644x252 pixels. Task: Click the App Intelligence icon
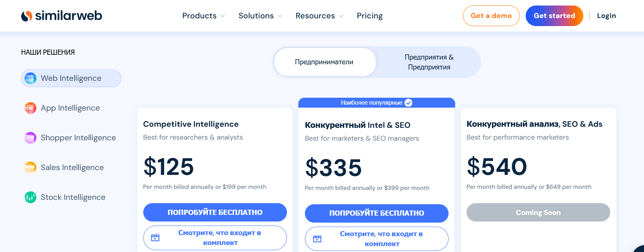click(x=30, y=108)
